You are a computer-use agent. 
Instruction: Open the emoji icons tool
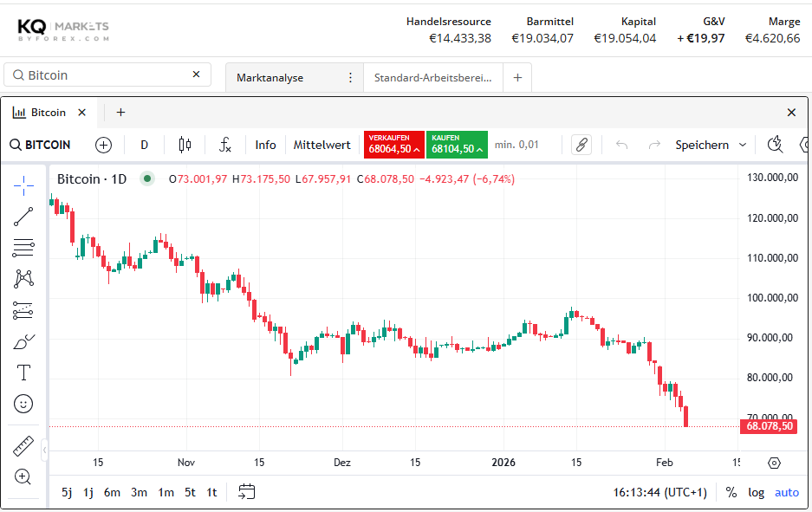pos(23,404)
